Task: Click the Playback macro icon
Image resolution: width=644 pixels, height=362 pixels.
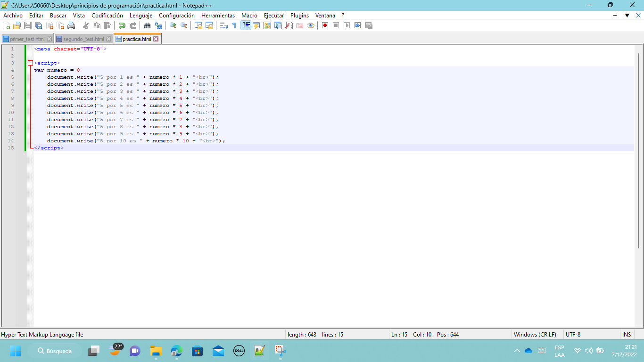Action: 347,25
